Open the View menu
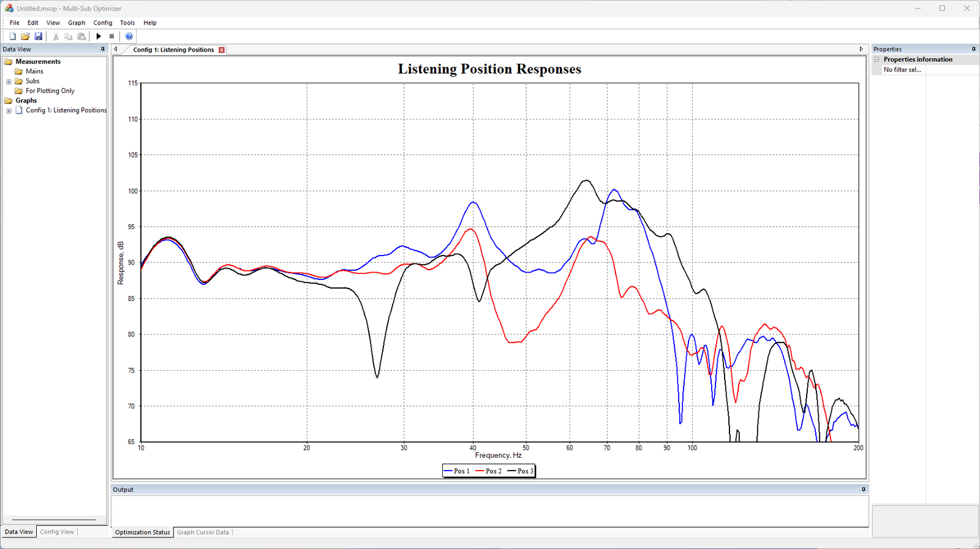Viewport: 980px width, 549px height. pos(53,23)
